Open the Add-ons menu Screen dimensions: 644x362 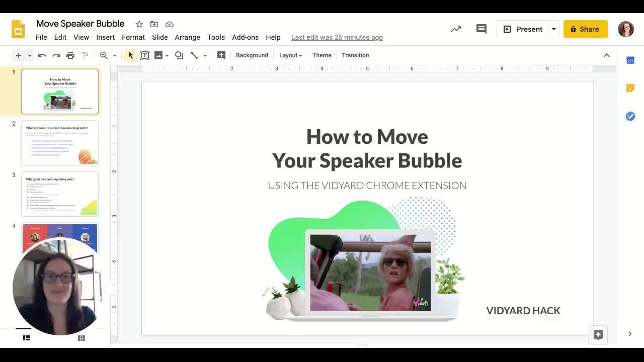[x=246, y=37]
